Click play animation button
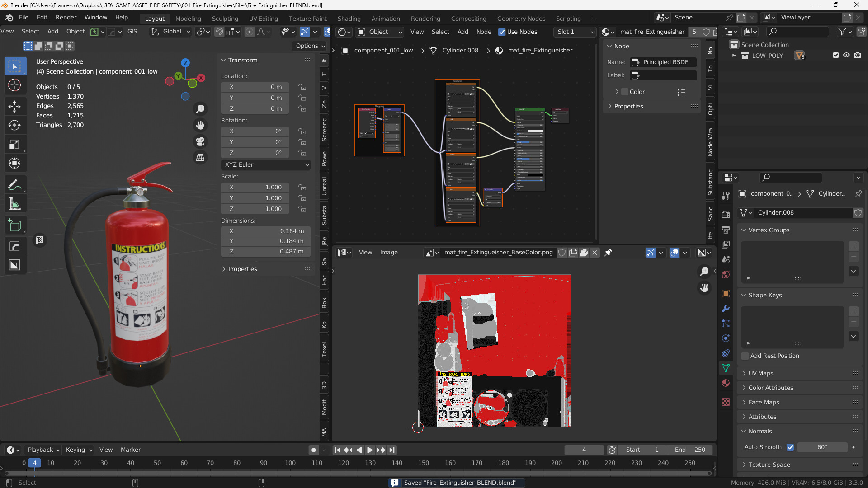868x488 pixels. (x=369, y=450)
